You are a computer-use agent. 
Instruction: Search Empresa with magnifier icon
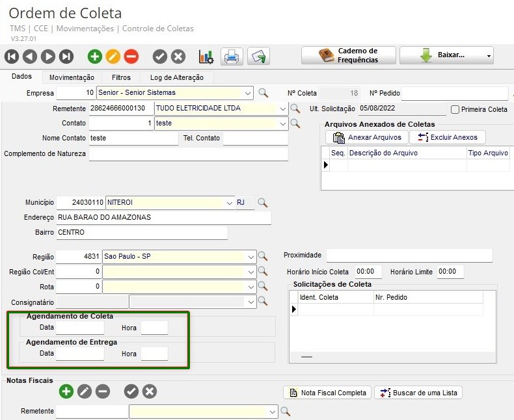pos(264,93)
